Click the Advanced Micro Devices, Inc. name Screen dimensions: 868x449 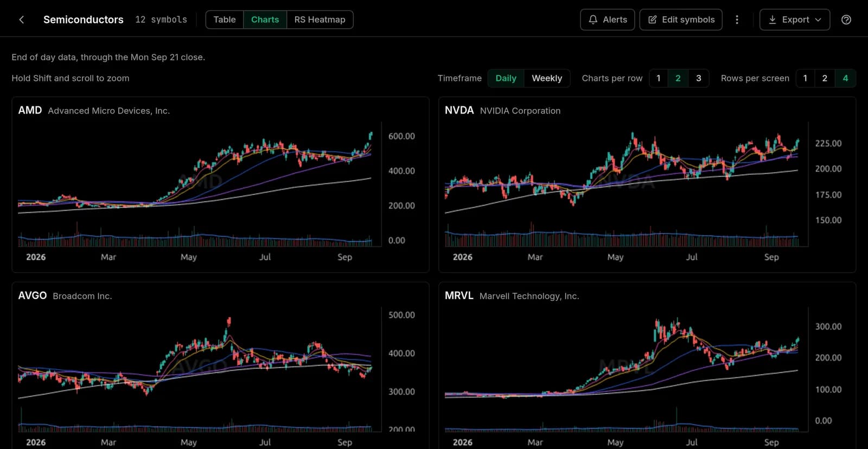[109, 111]
